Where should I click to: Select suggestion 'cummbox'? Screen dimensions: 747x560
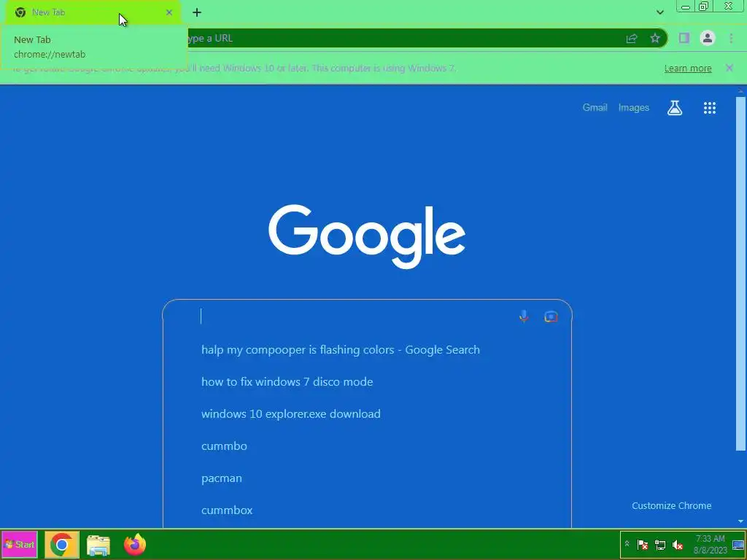[367, 510]
